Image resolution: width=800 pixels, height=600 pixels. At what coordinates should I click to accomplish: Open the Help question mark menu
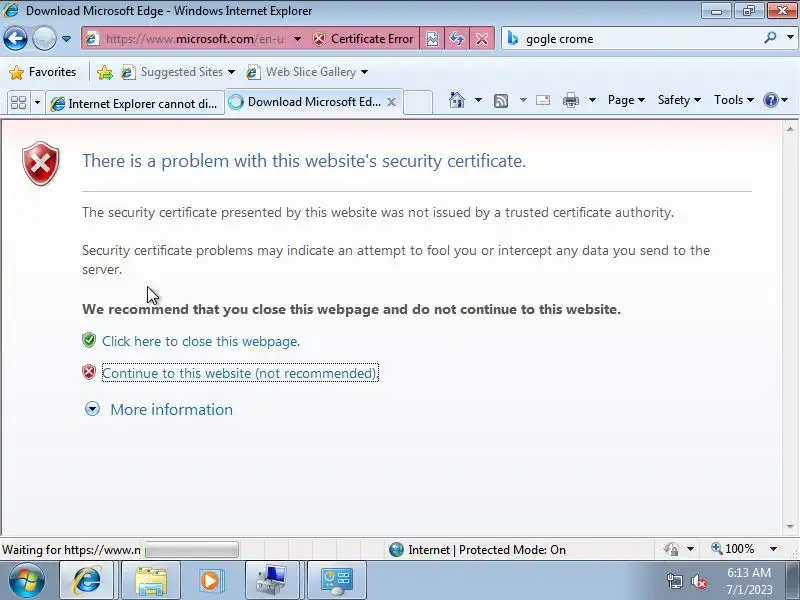775,100
